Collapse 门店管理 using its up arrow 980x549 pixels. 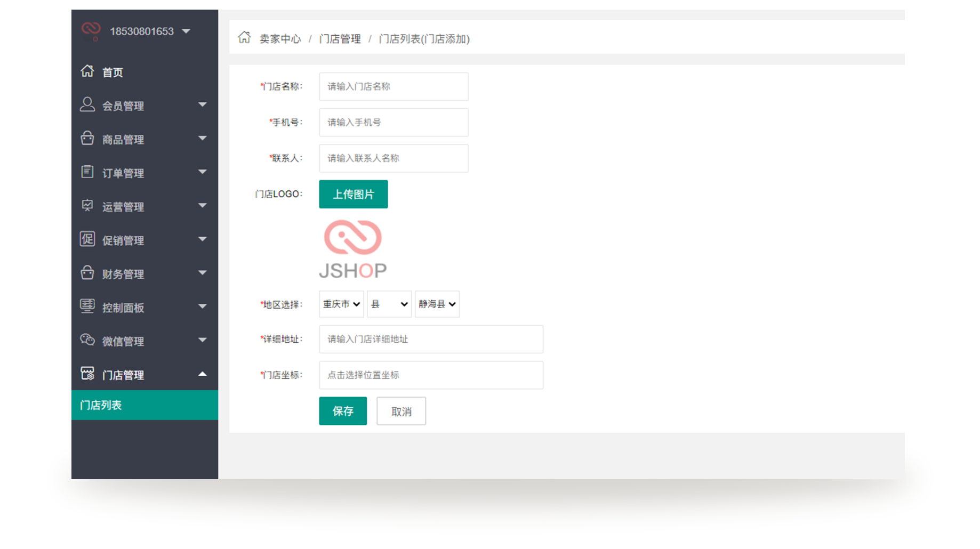pos(203,374)
